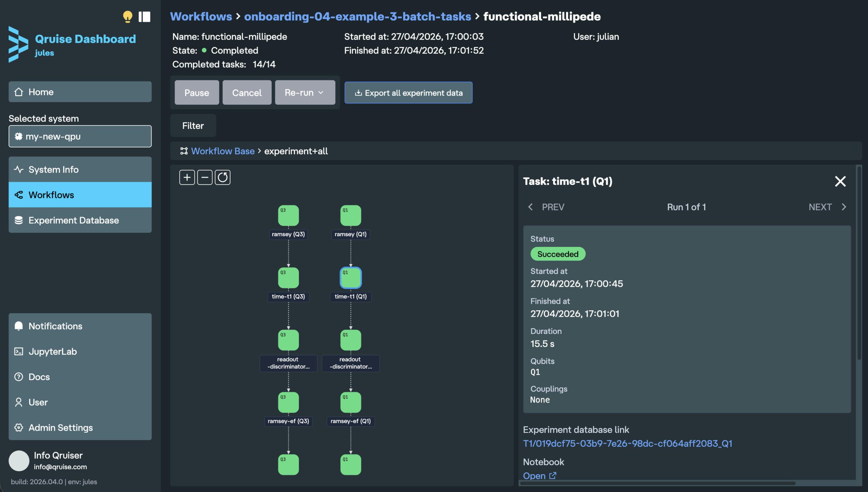
Task: Select the ramsey-ef (Q1) node
Action: point(351,402)
